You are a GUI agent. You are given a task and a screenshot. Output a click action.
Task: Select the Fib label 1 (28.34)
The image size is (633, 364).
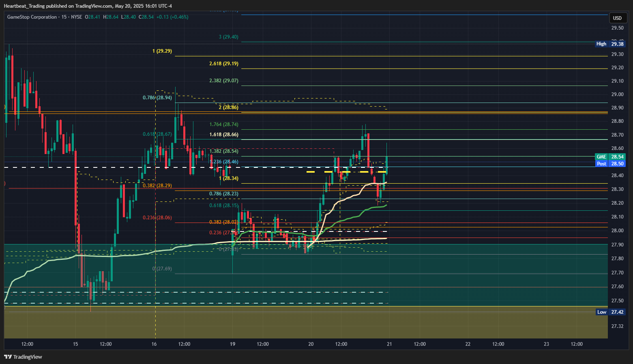pos(229,178)
